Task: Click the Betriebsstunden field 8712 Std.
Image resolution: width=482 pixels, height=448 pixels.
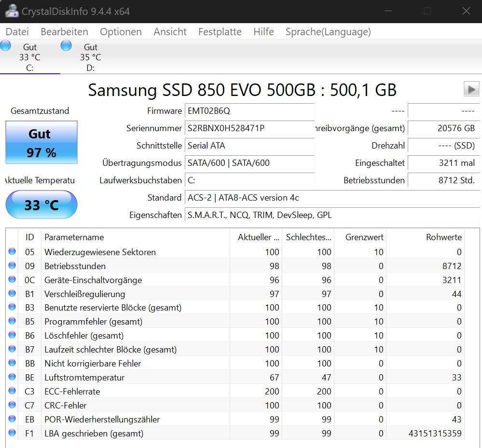Action: [443, 180]
